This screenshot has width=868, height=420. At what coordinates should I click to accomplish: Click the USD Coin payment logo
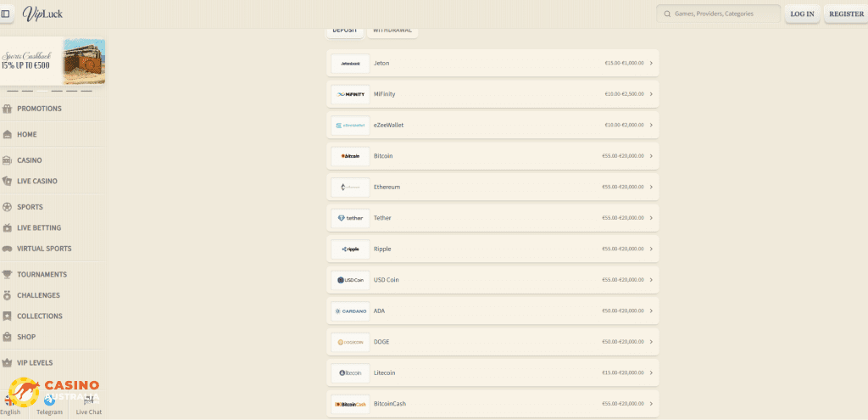point(350,280)
